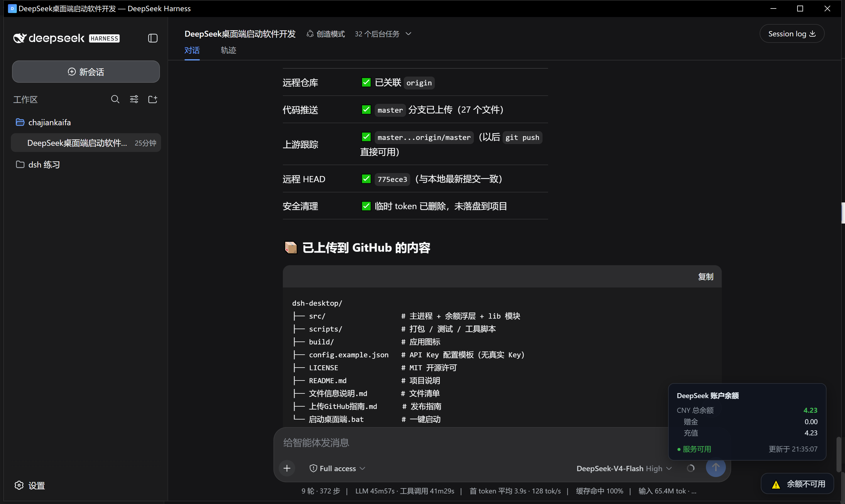Click the green check beside 775ece3
The height and width of the screenshot is (504, 845).
tap(366, 179)
